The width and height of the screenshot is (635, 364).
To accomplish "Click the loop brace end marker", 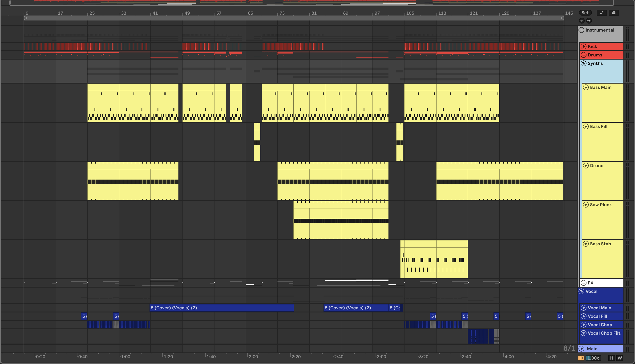I will click(x=562, y=18).
